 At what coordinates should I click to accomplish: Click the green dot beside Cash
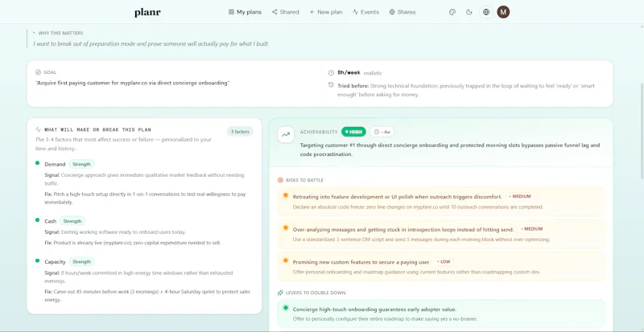[37, 220]
